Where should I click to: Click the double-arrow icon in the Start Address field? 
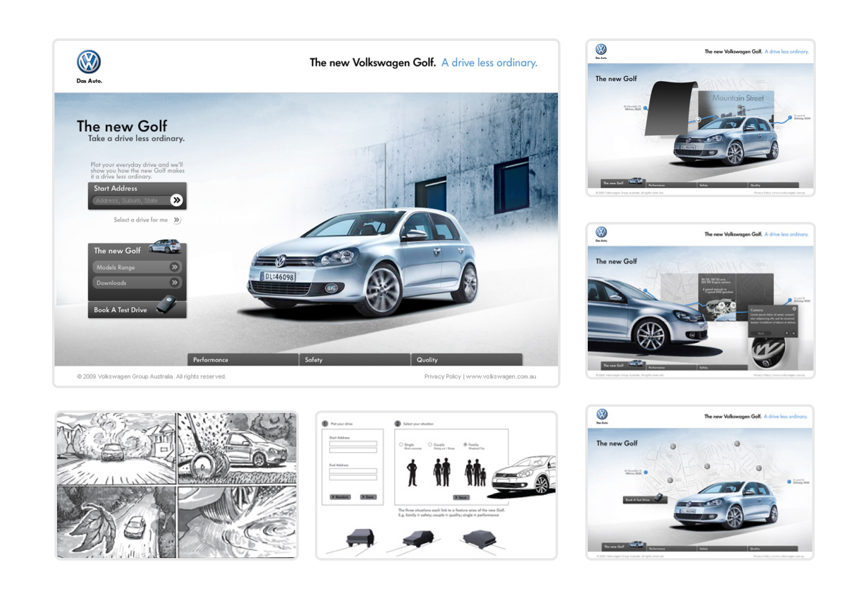pos(177,200)
